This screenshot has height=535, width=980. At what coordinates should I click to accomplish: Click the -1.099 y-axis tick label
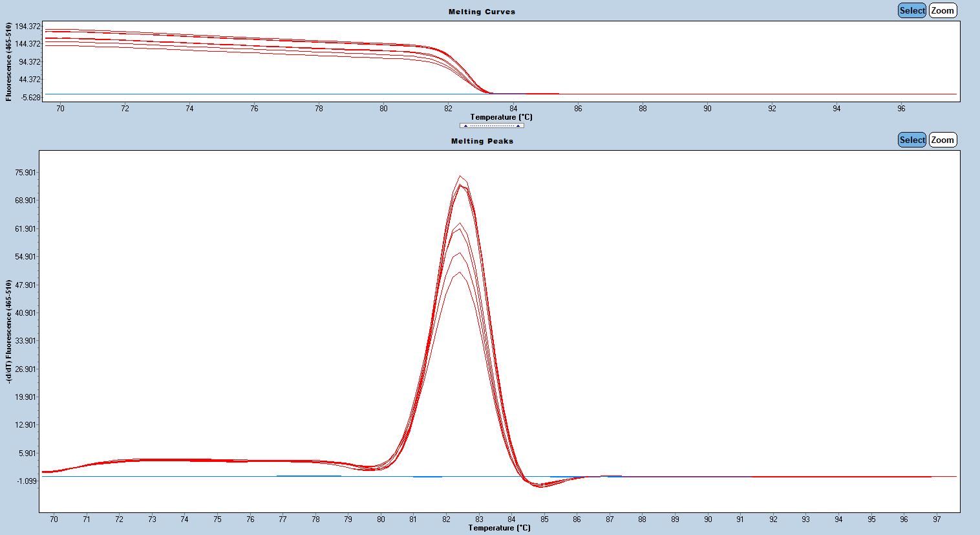[26, 481]
